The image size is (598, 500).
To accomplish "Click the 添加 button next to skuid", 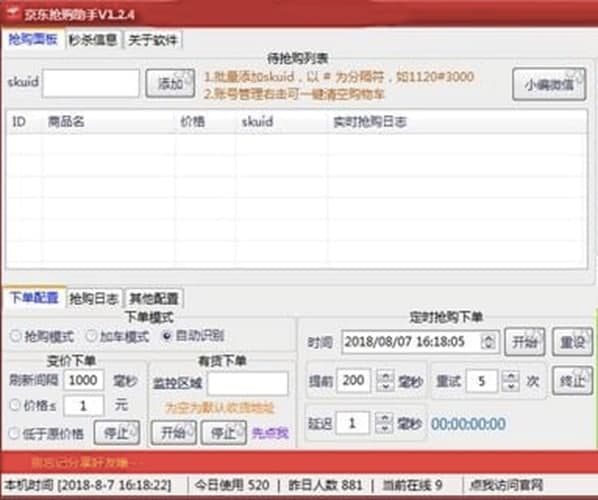I will tap(170, 83).
